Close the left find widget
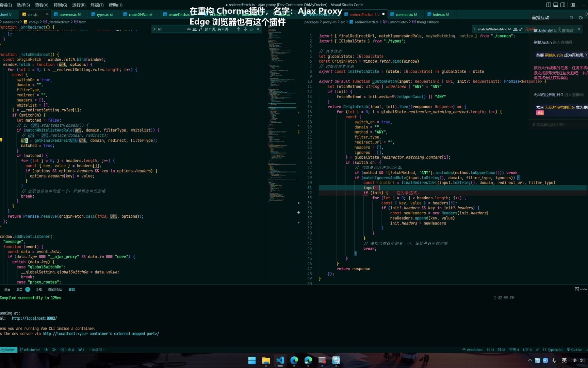 point(258,29)
